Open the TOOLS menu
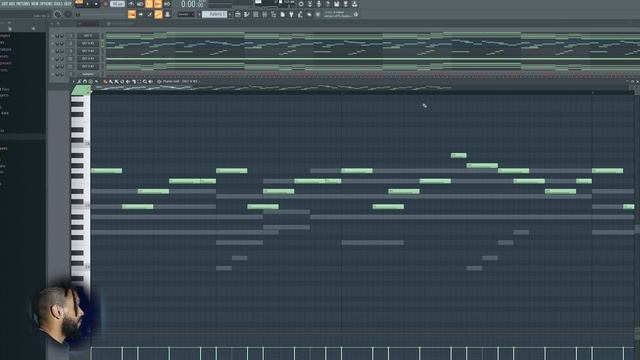Image resolution: width=640 pixels, height=360 pixels. (58, 3)
